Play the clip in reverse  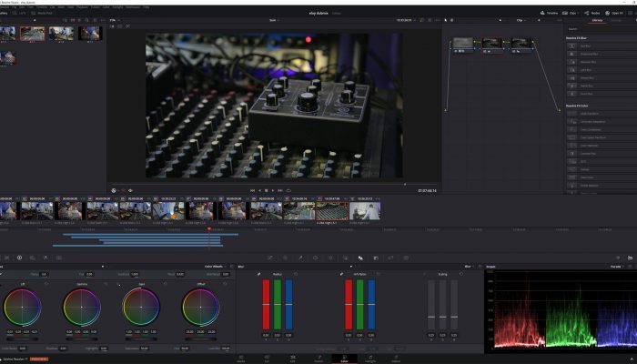tap(259, 190)
